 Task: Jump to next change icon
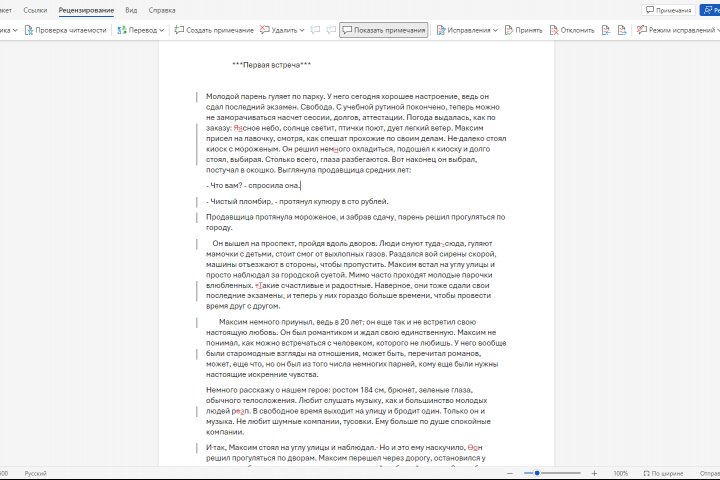(x=622, y=30)
